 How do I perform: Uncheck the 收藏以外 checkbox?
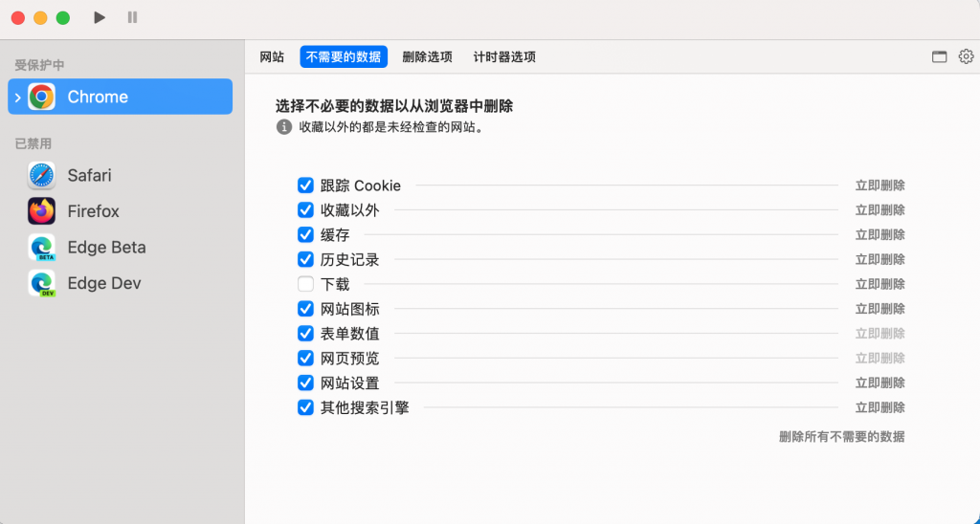point(305,209)
